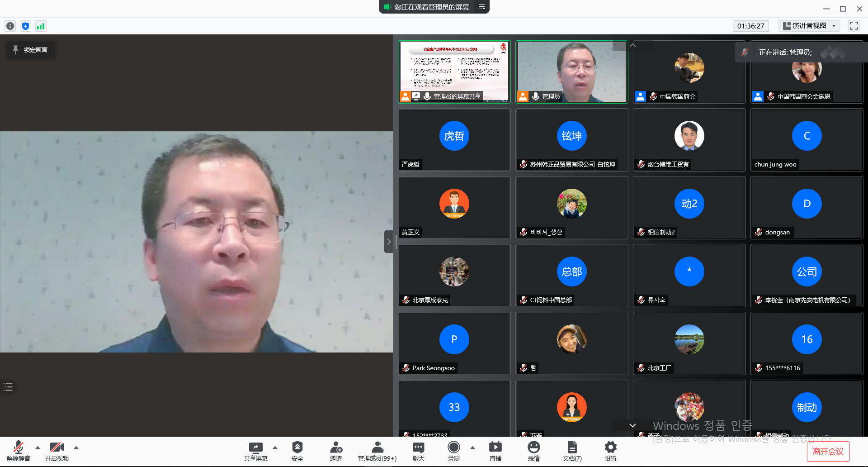This screenshot has height=467, width=868.
Task: Open the 安全 security menu
Action: coord(297,451)
